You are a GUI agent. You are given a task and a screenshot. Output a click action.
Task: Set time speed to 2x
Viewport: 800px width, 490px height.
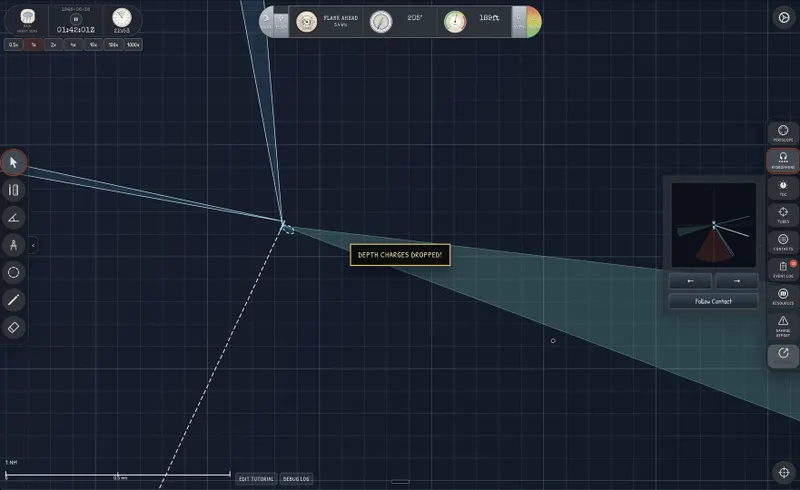(x=53, y=45)
